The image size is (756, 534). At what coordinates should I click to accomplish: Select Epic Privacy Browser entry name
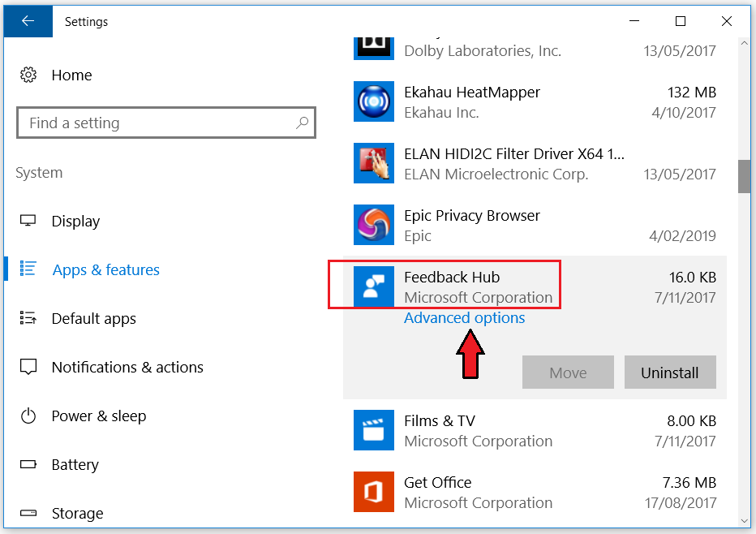tap(472, 216)
